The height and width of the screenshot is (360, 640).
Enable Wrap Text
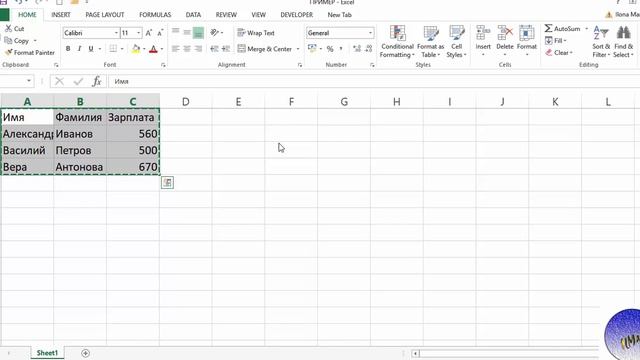point(256,33)
